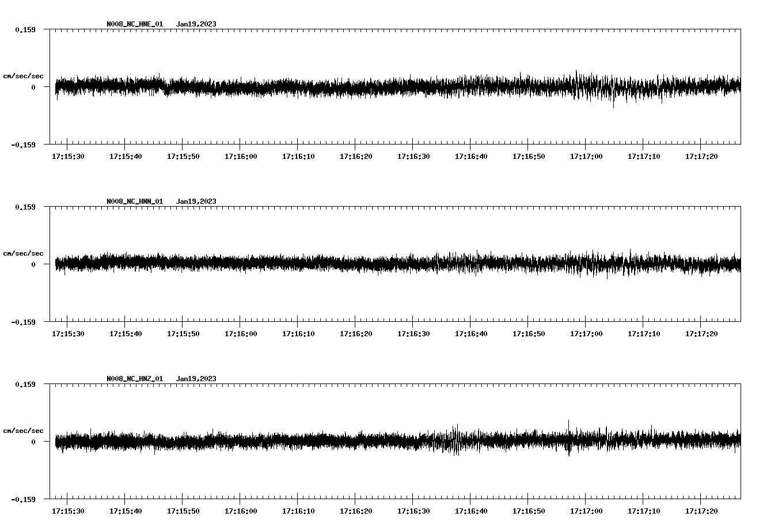Click 17:15:30 time label under HNE plot
This screenshot has height=532, width=782.
click(68, 157)
